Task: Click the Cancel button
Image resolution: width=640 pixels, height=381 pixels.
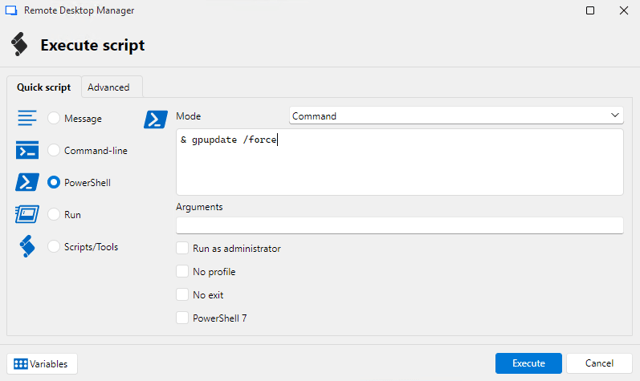Action: 599,363
